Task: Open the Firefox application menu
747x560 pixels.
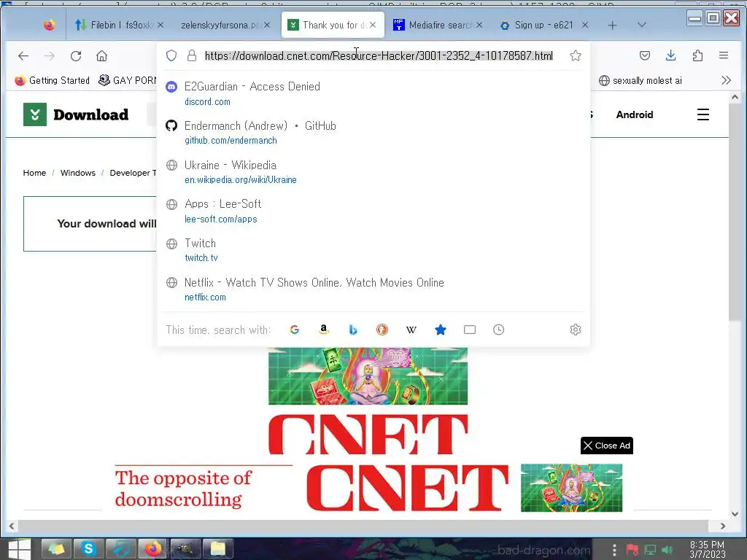Action: click(723, 55)
